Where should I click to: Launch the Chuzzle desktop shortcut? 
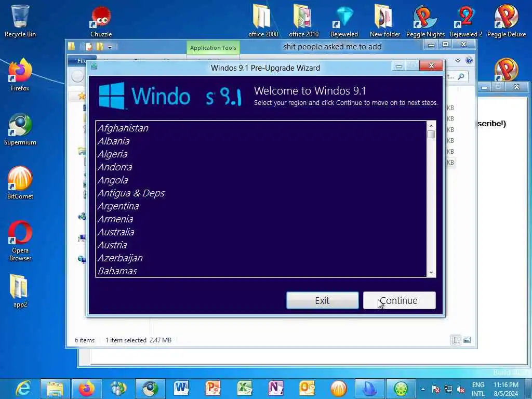click(x=101, y=21)
